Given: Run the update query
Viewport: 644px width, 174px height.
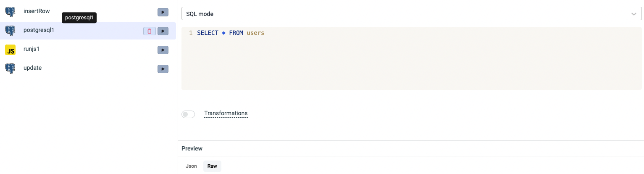Looking at the screenshot, I should click(163, 69).
